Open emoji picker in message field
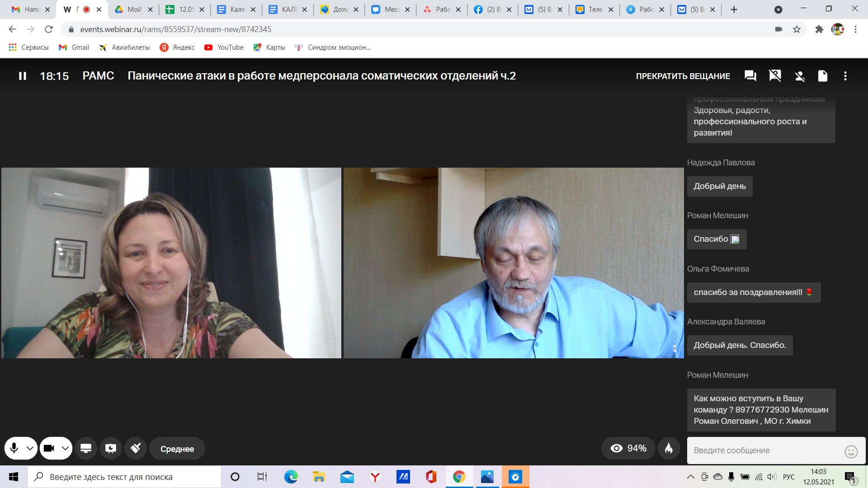 [x=851, y=451]
